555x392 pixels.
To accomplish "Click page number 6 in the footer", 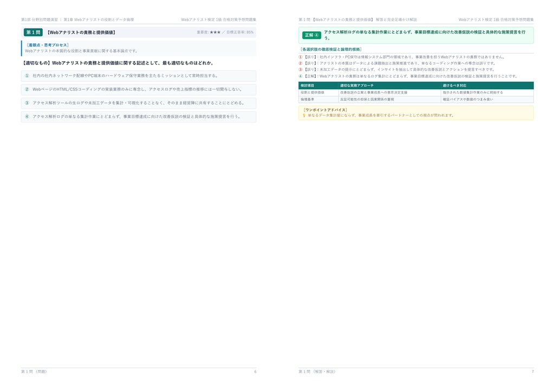I will point(255,371).
